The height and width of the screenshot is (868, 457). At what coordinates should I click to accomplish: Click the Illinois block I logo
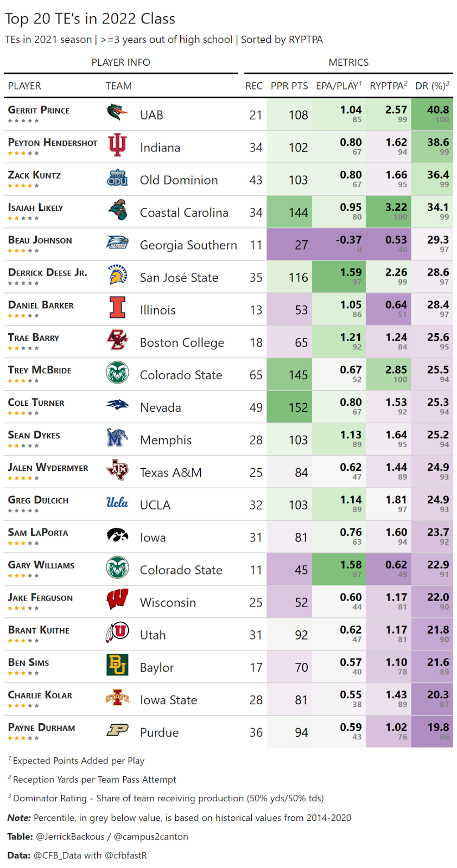pos(117,308)
